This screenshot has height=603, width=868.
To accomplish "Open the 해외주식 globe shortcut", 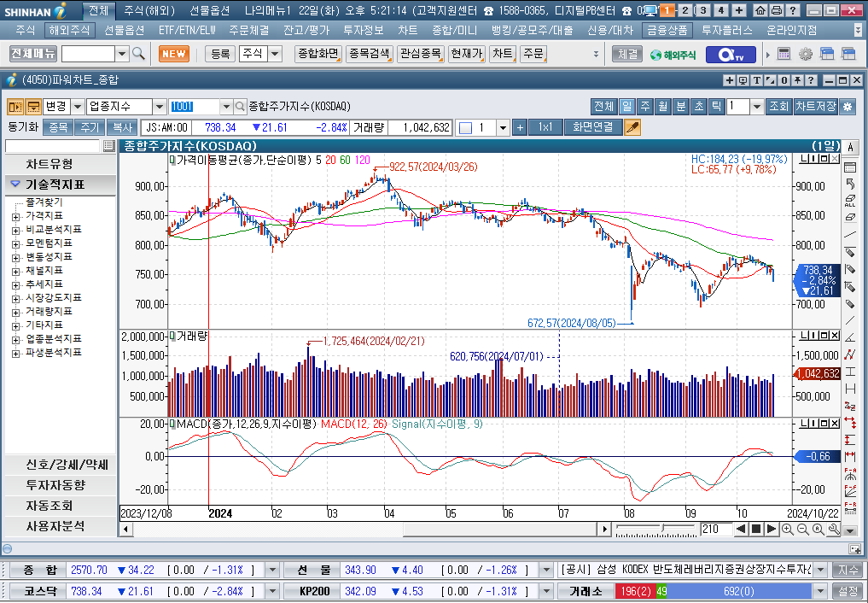I will click(x=673, y=55).
